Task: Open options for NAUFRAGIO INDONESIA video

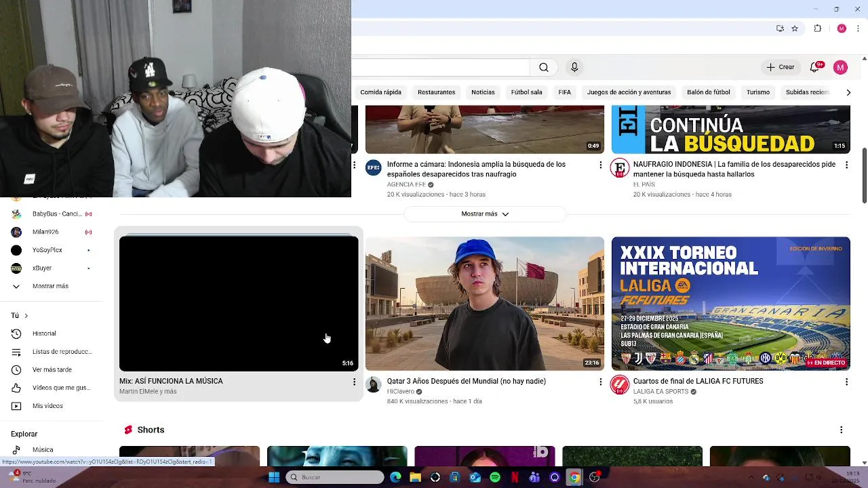Action: point(846,165)
